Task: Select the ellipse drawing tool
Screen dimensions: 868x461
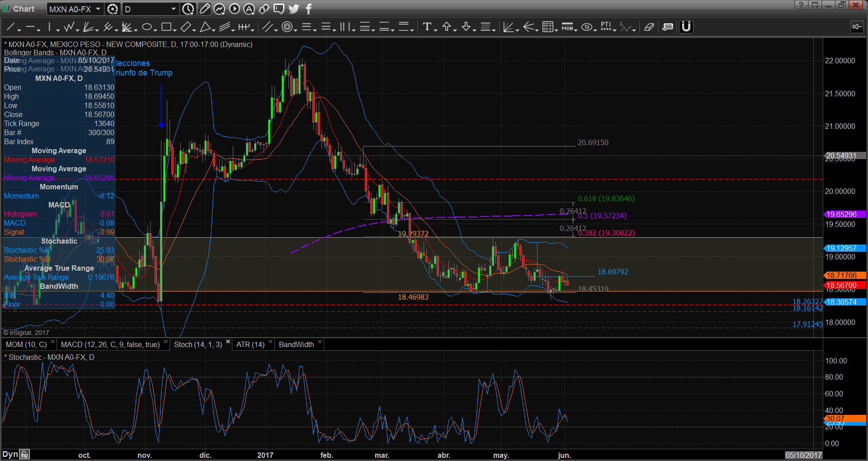Action: tap(146, 27)
